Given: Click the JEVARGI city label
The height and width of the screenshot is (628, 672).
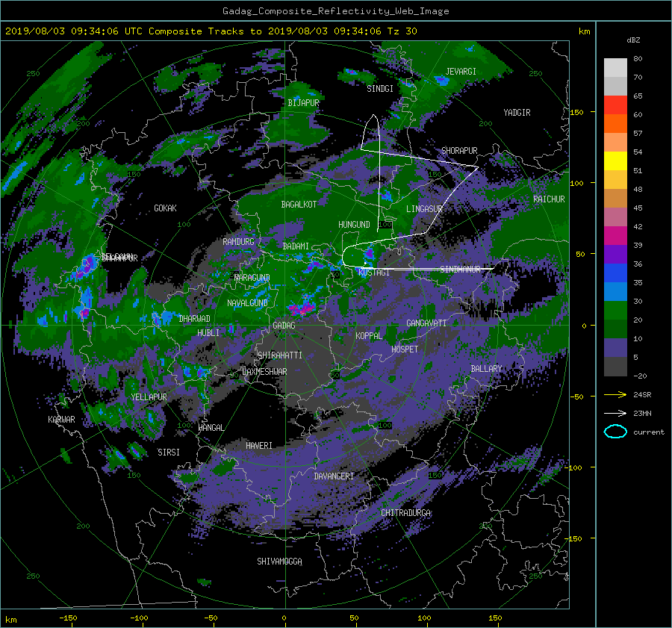Looking at the screenshot, I should (461, 72).
